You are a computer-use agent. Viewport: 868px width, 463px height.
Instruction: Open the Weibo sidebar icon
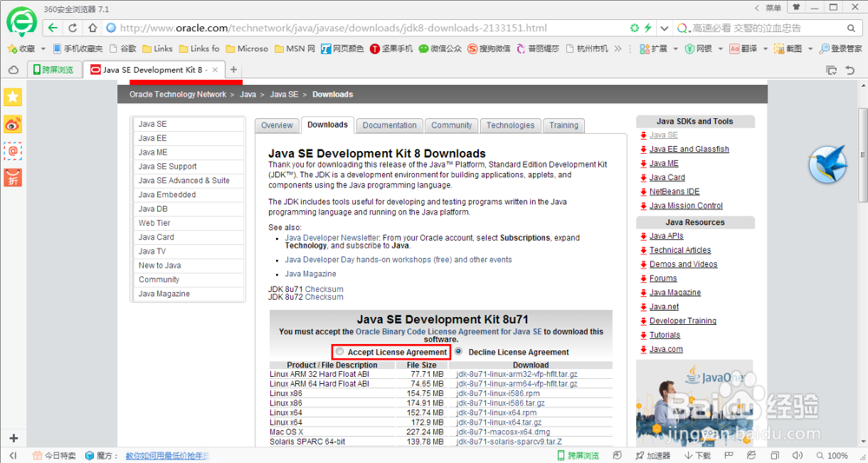[13, 124]
